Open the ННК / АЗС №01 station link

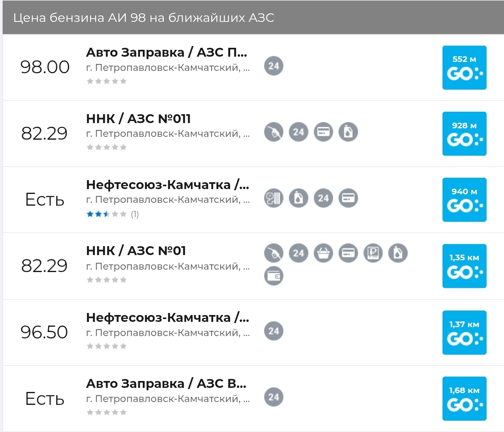(x=136, y=251)
